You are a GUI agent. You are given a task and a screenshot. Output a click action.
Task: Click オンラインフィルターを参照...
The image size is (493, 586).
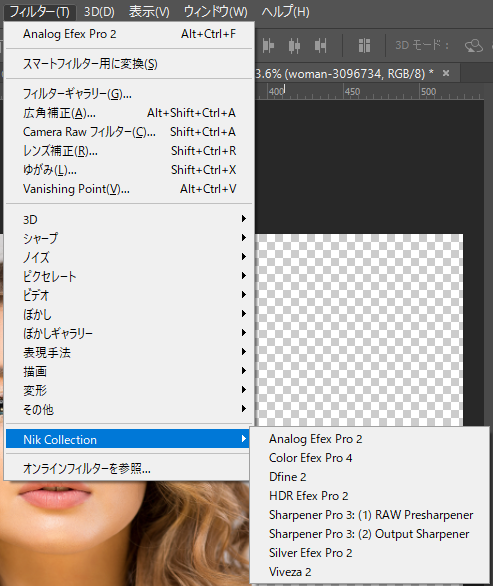coord(127,468)
